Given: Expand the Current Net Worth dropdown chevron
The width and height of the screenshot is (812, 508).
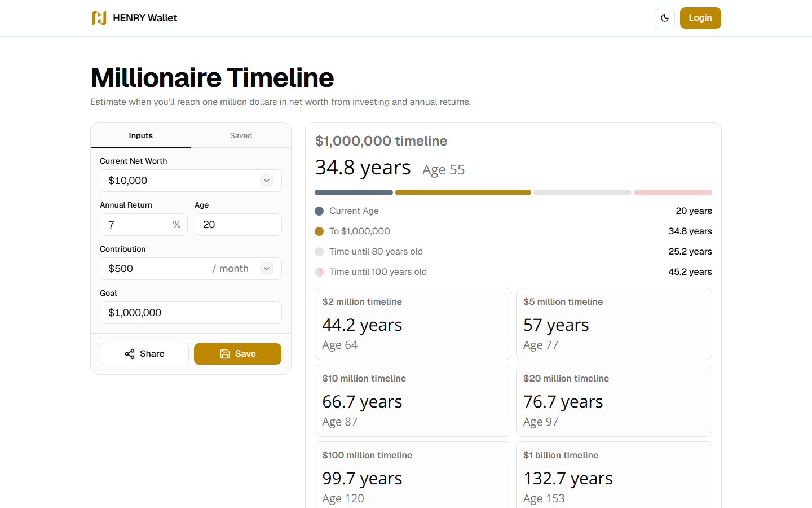Looking at the screenshot, I should (267, 181).
